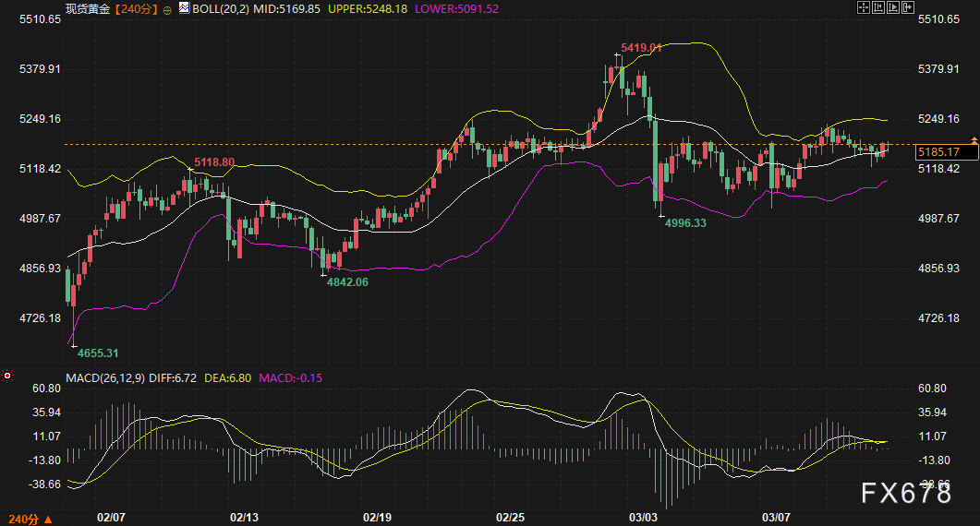The height and width of the screenshot is (526, 980).
Task: Click the orange arrow above 5185.17 price tag
Action: pyautogui.click(x=974, y=140)
